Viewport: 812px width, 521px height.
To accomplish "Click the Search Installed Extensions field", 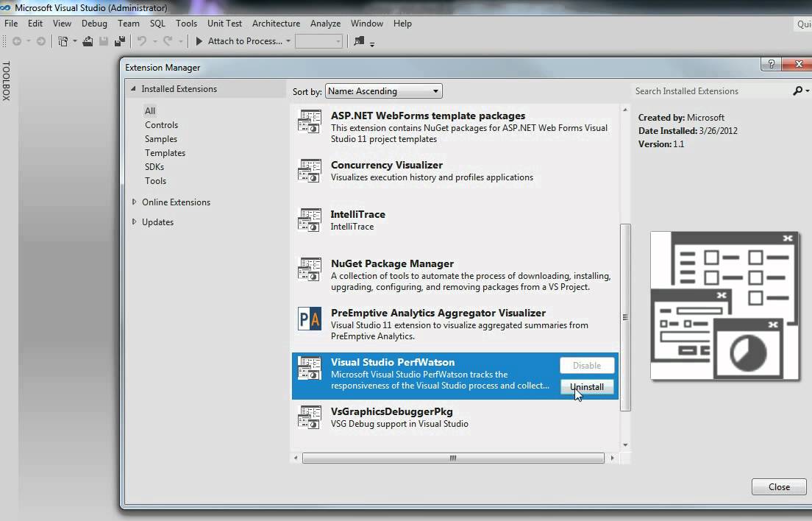I will click(x=710, y=91).
